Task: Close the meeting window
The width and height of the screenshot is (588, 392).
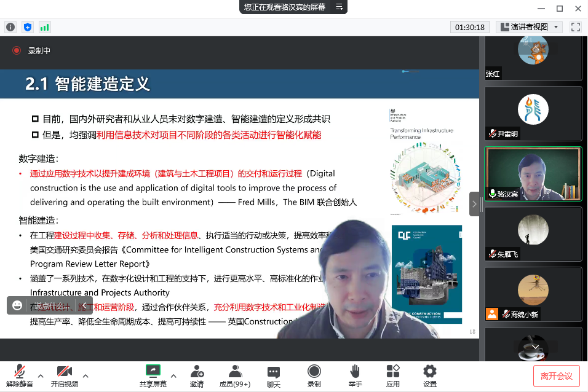Action: tap(578, 8)
